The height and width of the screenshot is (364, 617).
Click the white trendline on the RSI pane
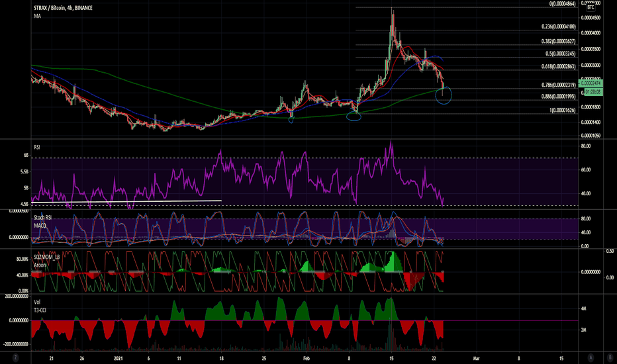point(126,201)
